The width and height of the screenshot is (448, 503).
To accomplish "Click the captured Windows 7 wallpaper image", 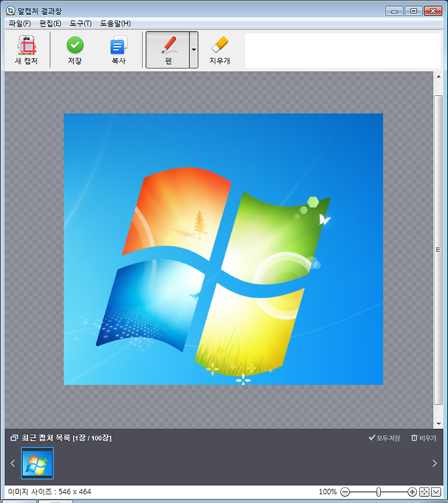I will 223,249.
